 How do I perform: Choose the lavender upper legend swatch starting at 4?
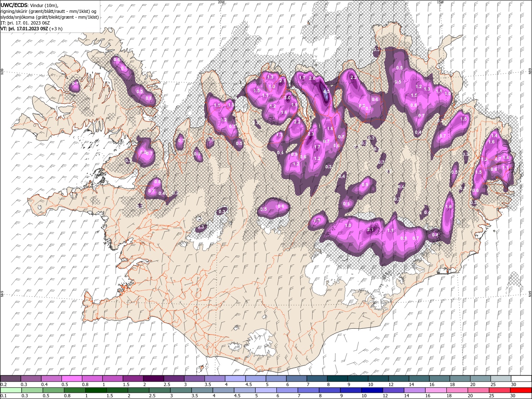(x=235, y=379)
